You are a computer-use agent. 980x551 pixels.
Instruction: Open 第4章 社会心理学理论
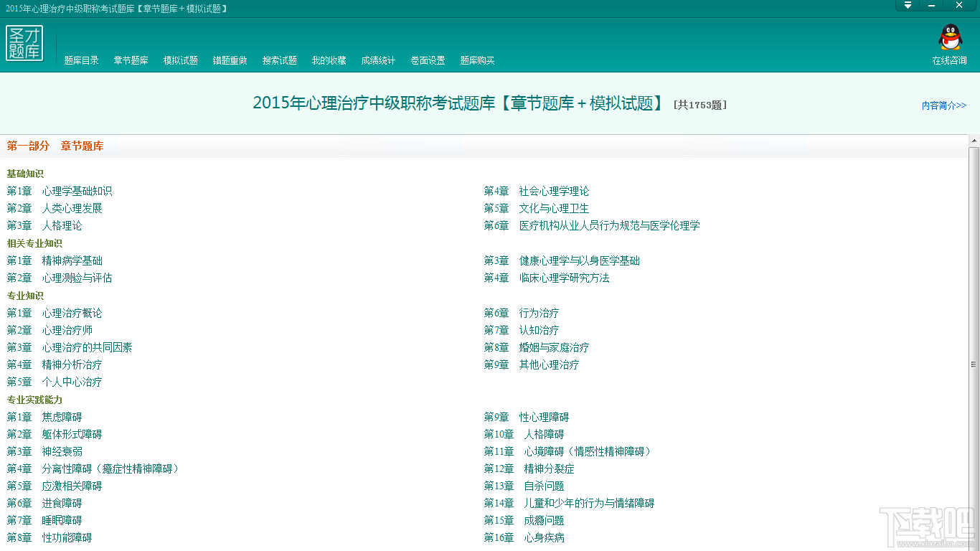(537, 191)
